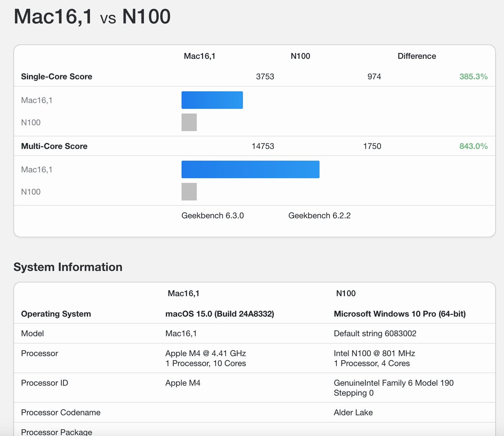The width and height of the screenshot is (504, 436).
Task: Click the 843.0% difference value
Action: 473,146
